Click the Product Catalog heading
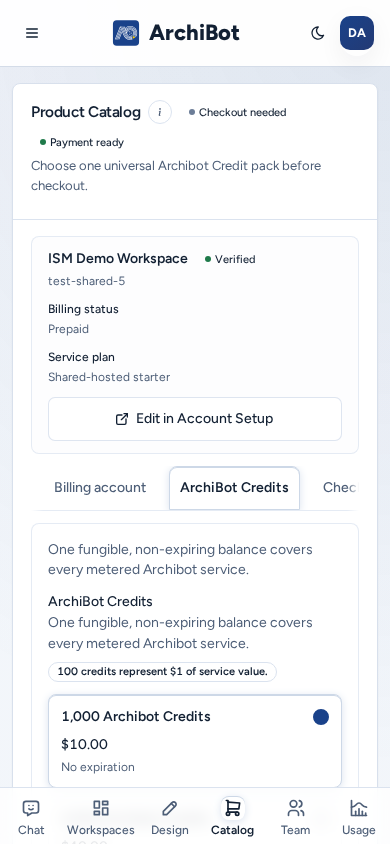The width and height of the screenshot is (390, 844). 86,112
